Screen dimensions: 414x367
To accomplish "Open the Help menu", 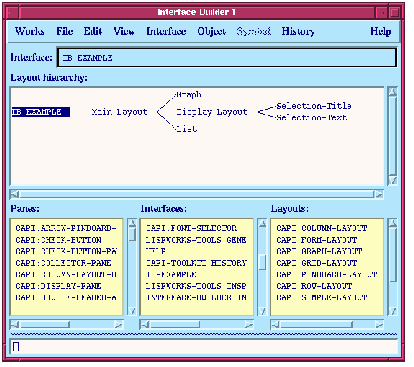I will pos(380,31).
